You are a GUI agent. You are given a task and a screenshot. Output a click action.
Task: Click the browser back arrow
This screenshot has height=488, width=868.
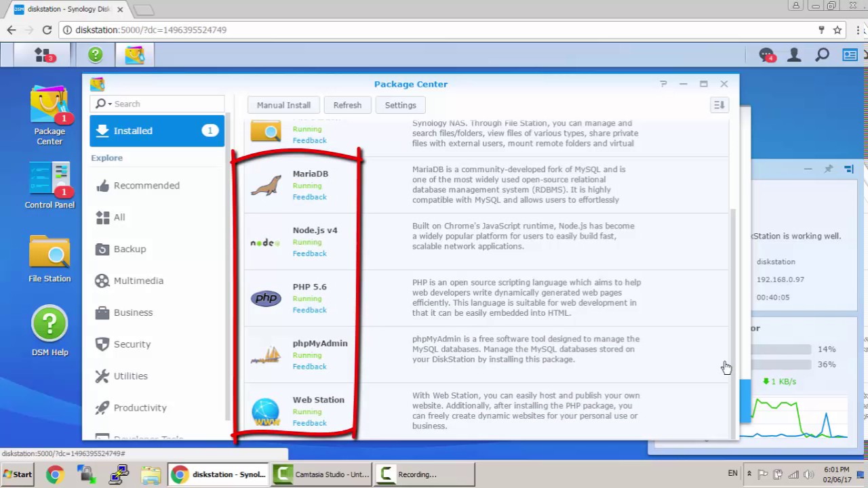click(x=12, y=30)
